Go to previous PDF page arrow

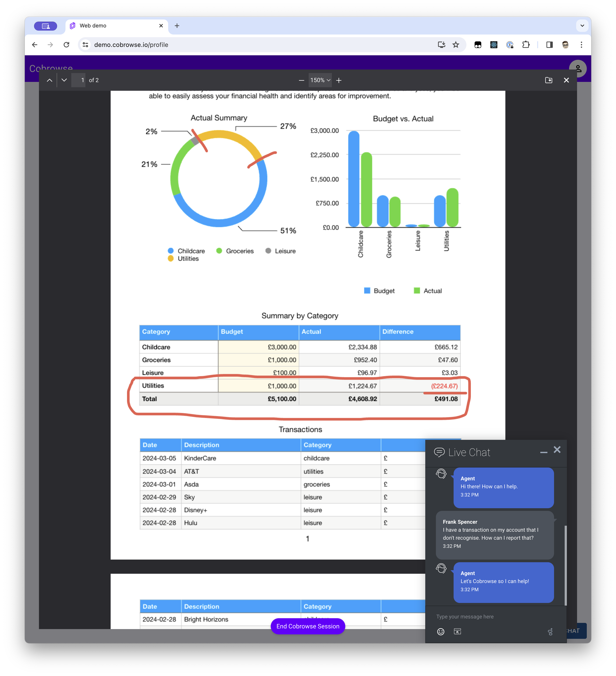click(49, 80)
